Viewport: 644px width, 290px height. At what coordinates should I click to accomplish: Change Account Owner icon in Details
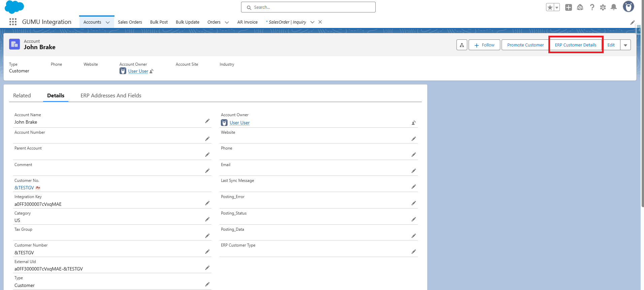[x=414, y=123]
